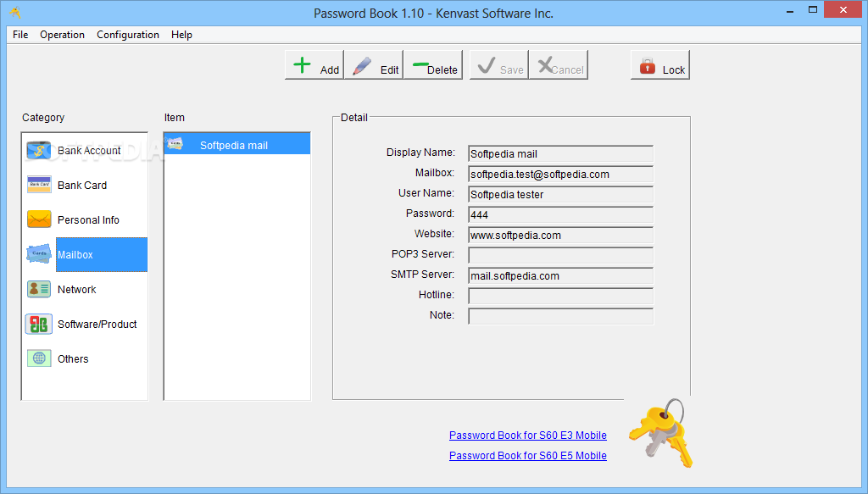Viewport: 868px width, 494px height.
Task: Click the empty POP3 Server field
Action: pos(560,256)
